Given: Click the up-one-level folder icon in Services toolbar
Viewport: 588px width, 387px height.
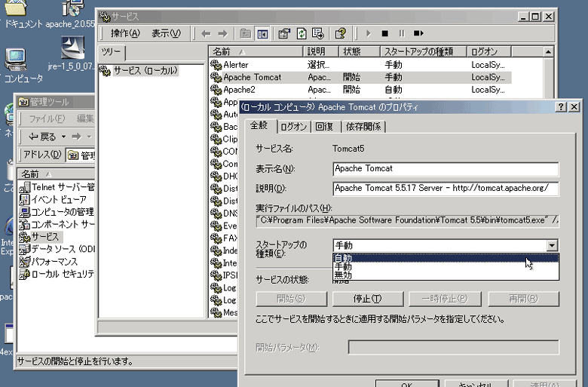Looking at the screenshot, I should (246, 34).
